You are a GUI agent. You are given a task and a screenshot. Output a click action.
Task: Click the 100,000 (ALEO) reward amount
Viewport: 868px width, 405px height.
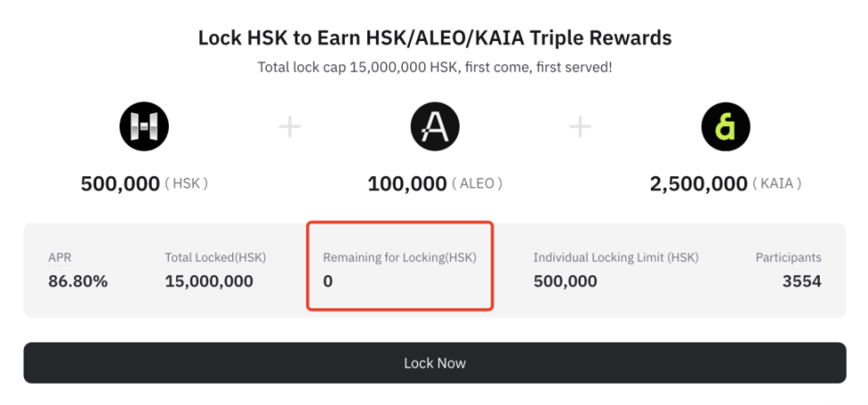pyautogui.click(x=435, y=184)
